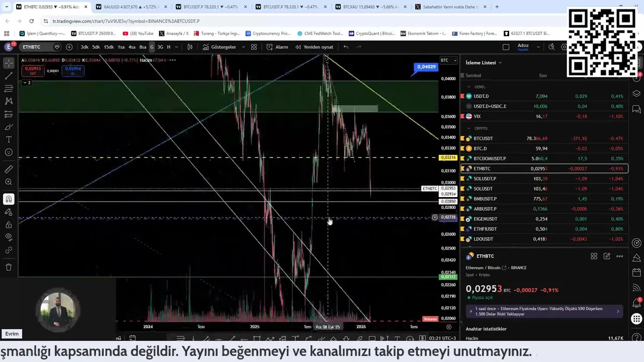Open indicator templates grid icon
The image size is (644, 362).
254,47
